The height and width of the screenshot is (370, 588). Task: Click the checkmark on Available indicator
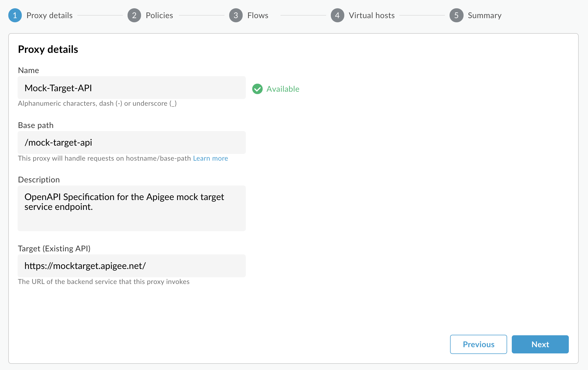coord(257,89)
